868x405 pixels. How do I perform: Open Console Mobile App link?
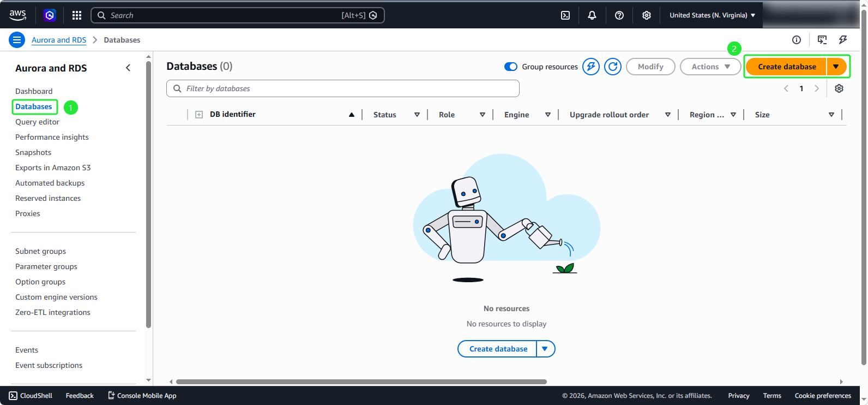[142, 396]
